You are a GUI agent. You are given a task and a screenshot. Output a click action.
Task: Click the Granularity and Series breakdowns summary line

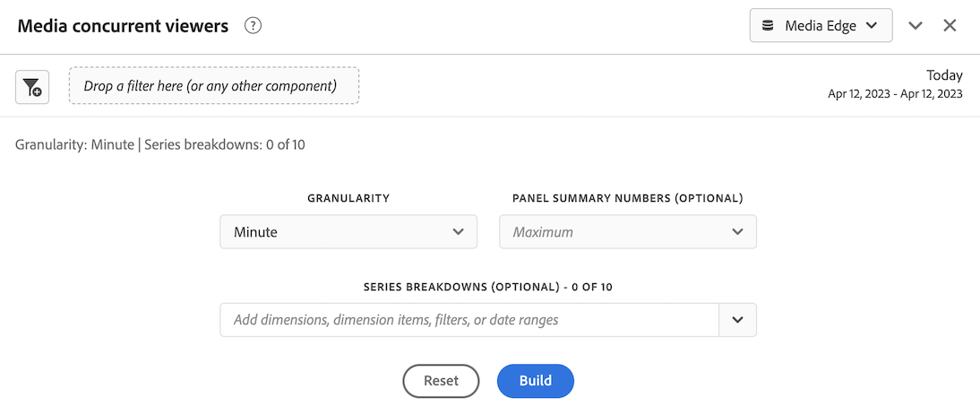coord(160,144)
